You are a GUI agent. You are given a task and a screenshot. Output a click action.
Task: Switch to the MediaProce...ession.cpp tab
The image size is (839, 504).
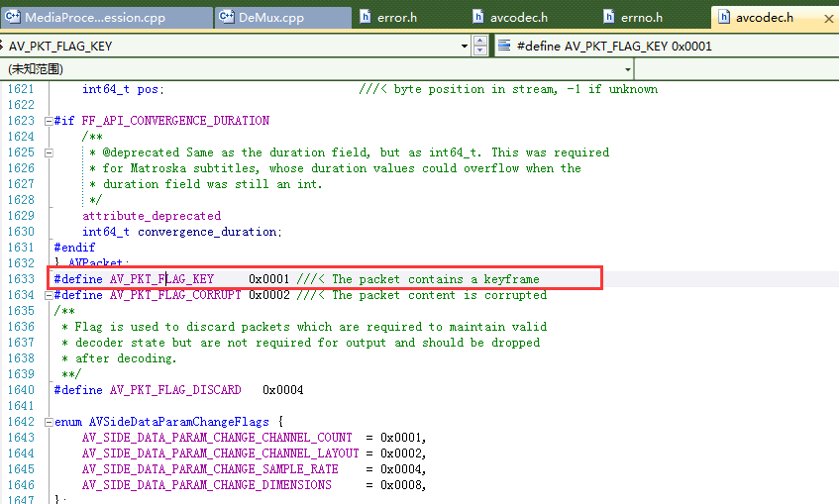106,18
